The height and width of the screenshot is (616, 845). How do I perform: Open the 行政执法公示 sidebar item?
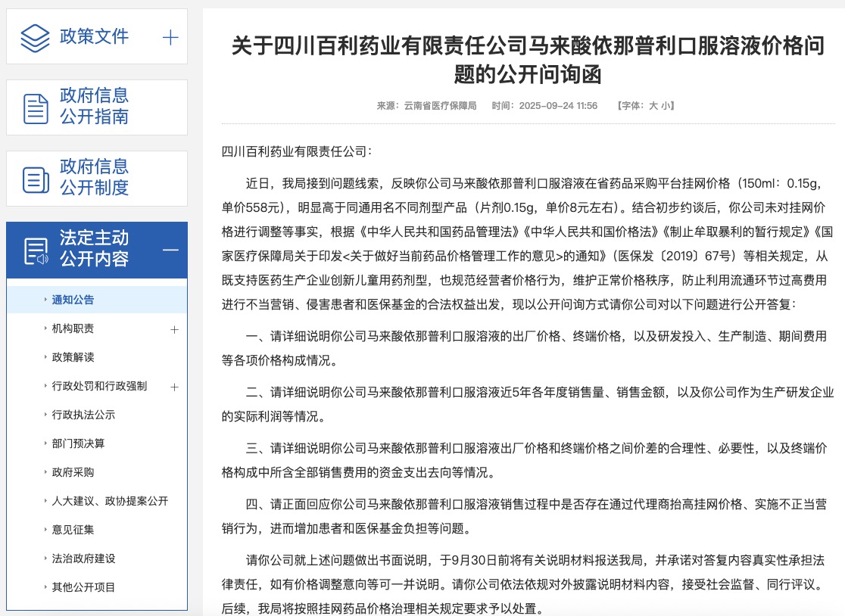(83, 415)
